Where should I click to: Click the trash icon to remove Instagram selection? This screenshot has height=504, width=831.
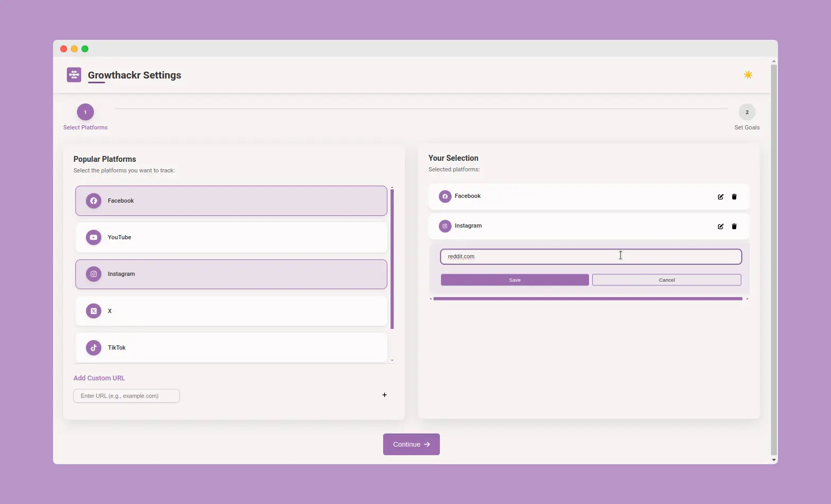pos(734,226)
